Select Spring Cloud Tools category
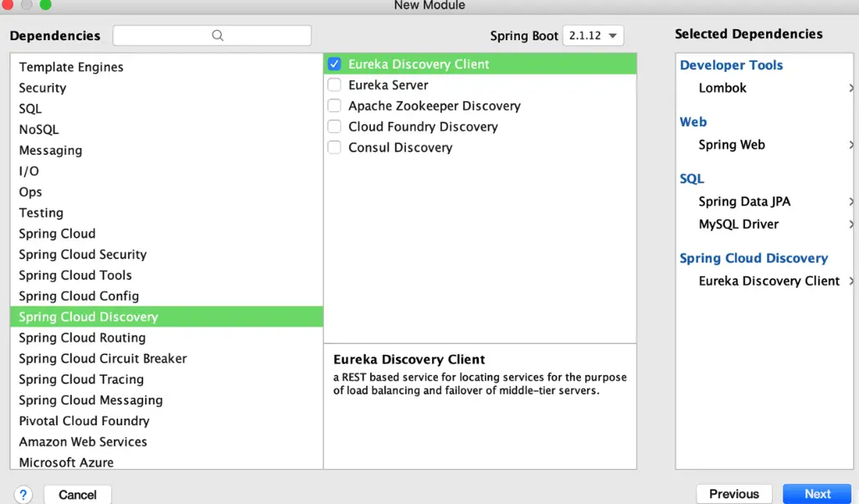The width and height of the screenshot is (859, 504). point(167,275)
